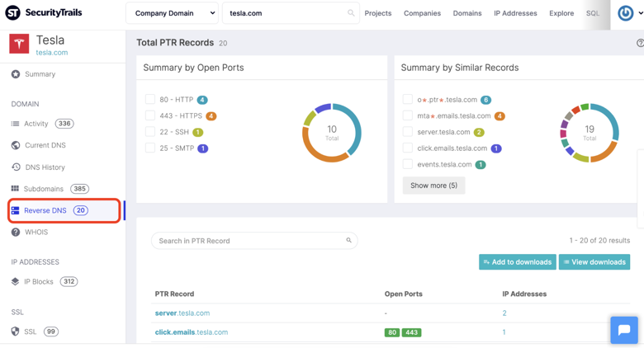Click the Tesla company logo
Screen dimensions: 644x348
click(19, 44)
